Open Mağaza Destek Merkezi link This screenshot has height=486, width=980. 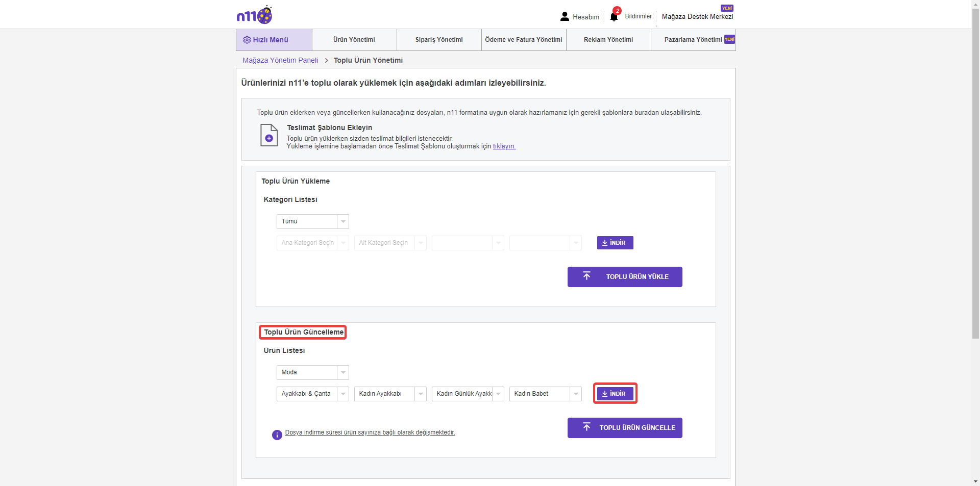tap(697, 17)
